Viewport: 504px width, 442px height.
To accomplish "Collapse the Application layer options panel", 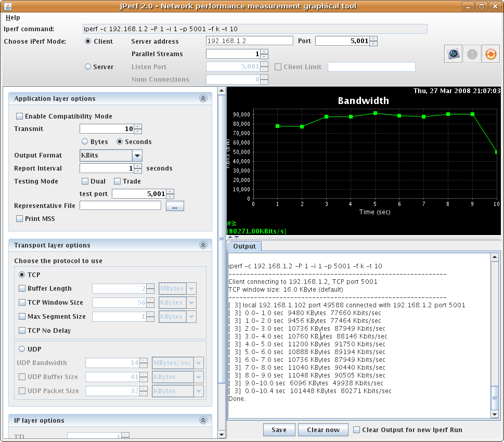I will tap(203, 98).
